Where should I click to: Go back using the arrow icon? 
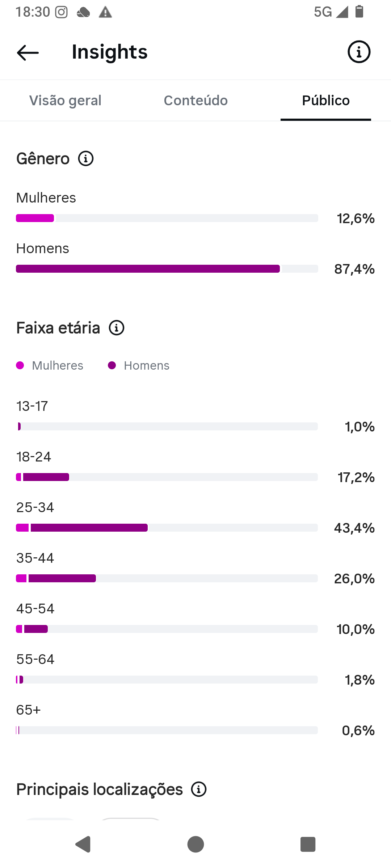(28, 52)
